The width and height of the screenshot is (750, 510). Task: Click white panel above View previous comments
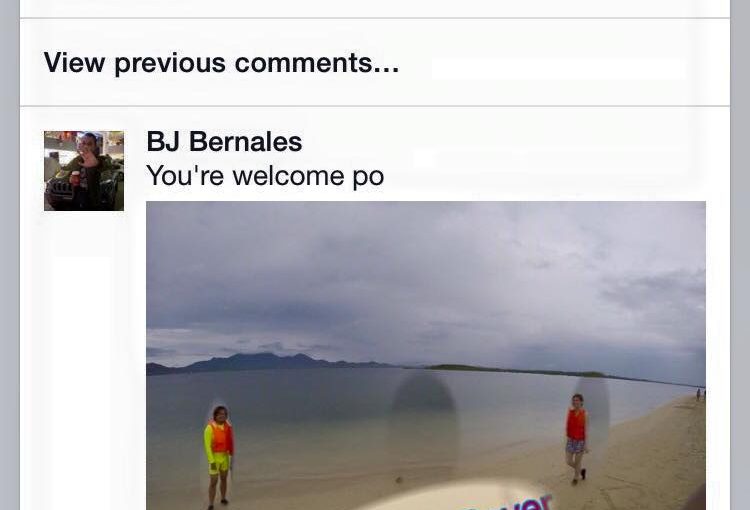tap(375, 9)
